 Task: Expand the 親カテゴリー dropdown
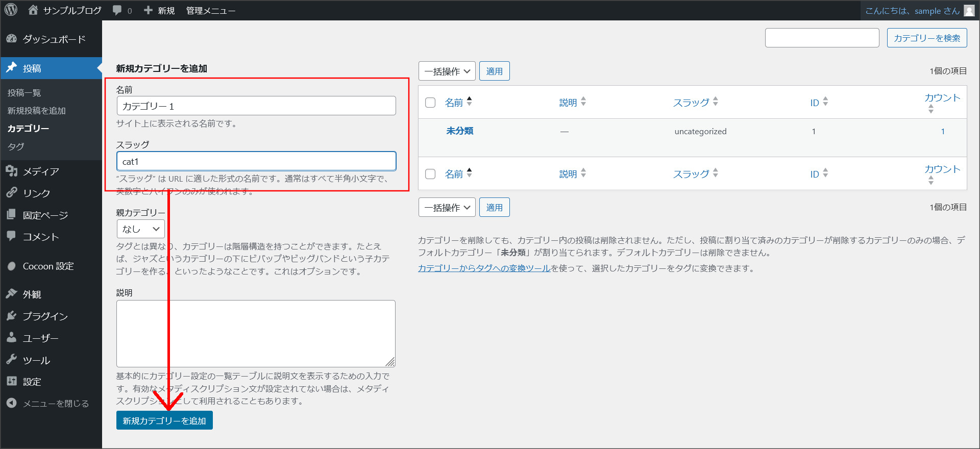(x=141, y=229)
